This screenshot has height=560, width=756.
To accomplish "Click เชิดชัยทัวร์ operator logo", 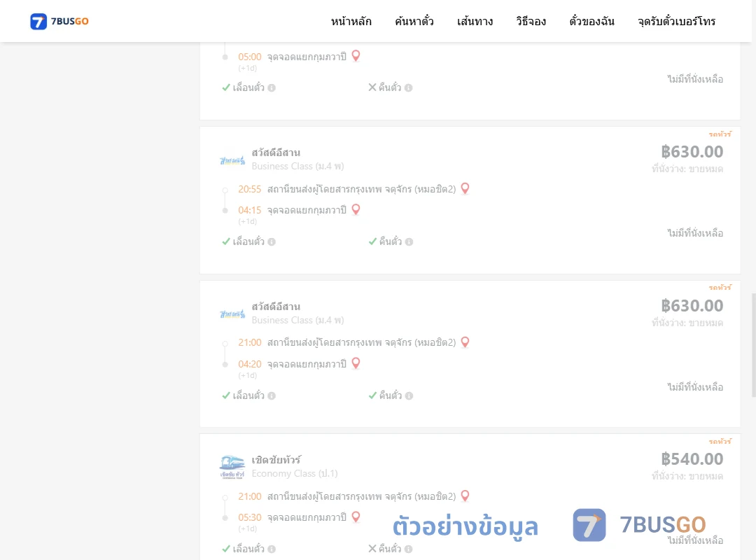I will click(232, 466).
